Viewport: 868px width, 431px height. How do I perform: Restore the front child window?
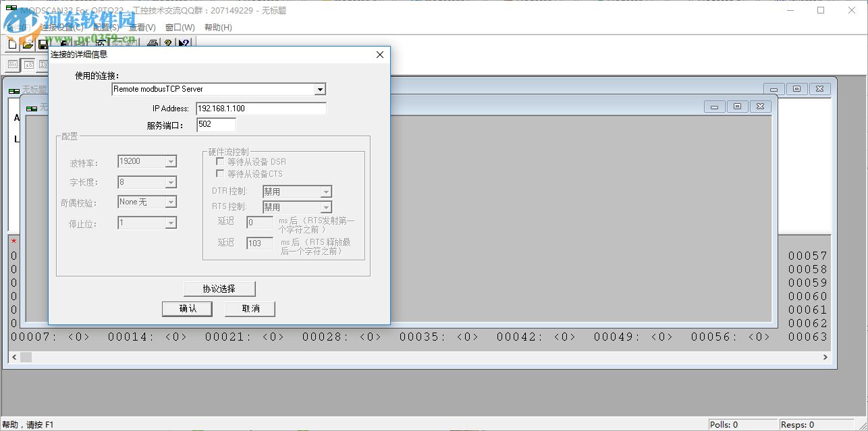(x=737, y=107)
